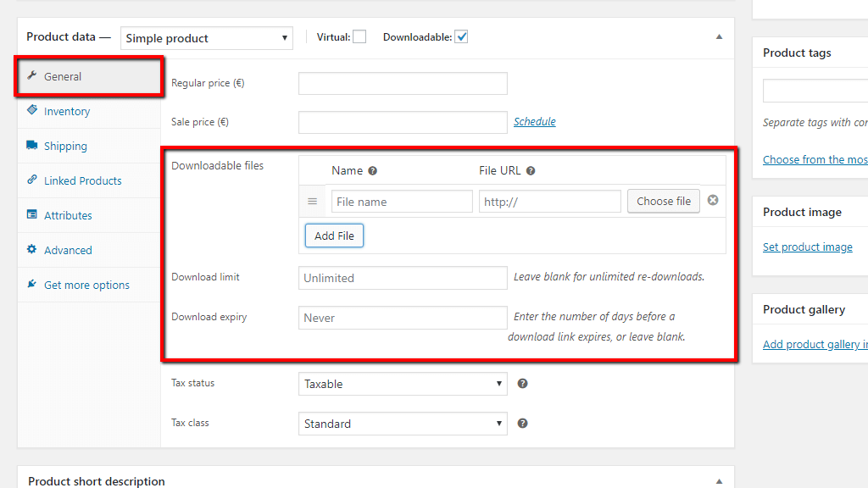This screenshot has height=488, width=868.
Task: Click the Download limit field
Action: point(403,278)
